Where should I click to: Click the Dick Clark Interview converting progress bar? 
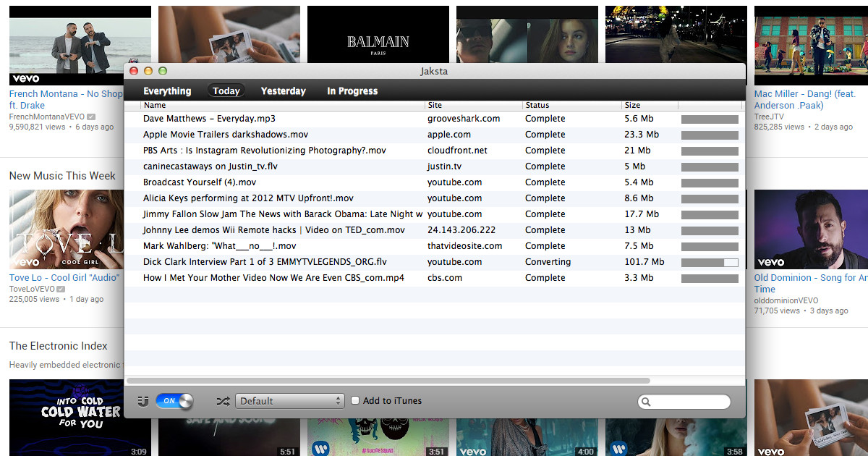tap(710, 262)
